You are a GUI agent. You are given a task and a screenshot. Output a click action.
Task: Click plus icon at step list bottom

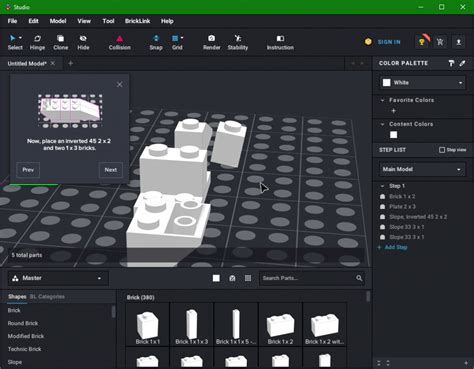(x=466, y=363)
